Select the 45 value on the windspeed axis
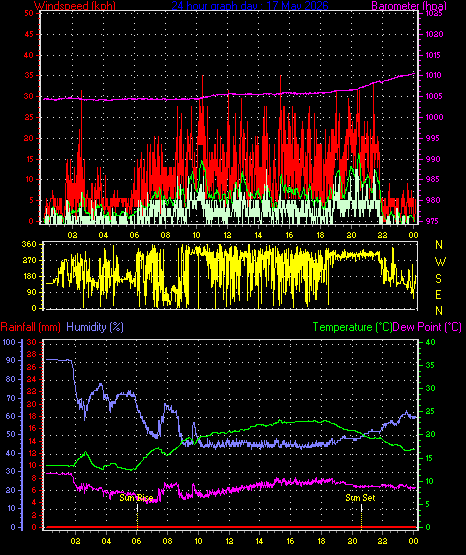466x555 pixels. tap(29, 34)
